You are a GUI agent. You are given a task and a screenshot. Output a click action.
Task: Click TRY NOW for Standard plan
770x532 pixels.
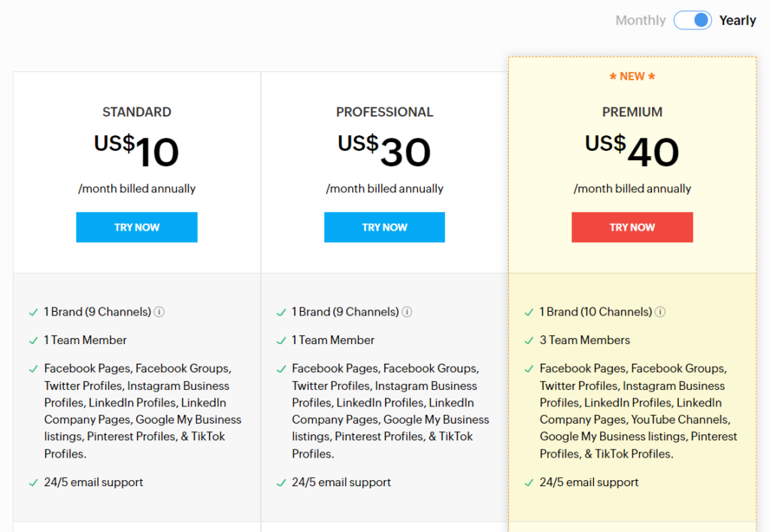click(x=137, y=227)
